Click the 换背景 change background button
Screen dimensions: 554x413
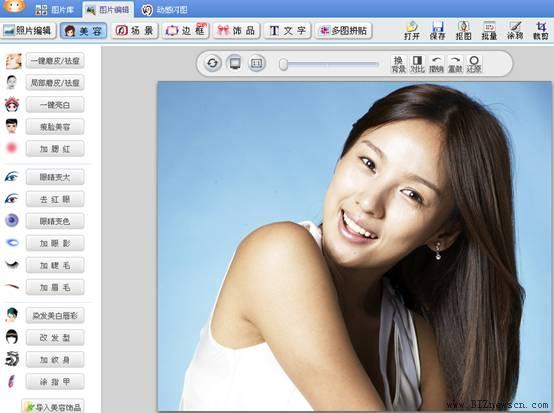pos(399,64)
